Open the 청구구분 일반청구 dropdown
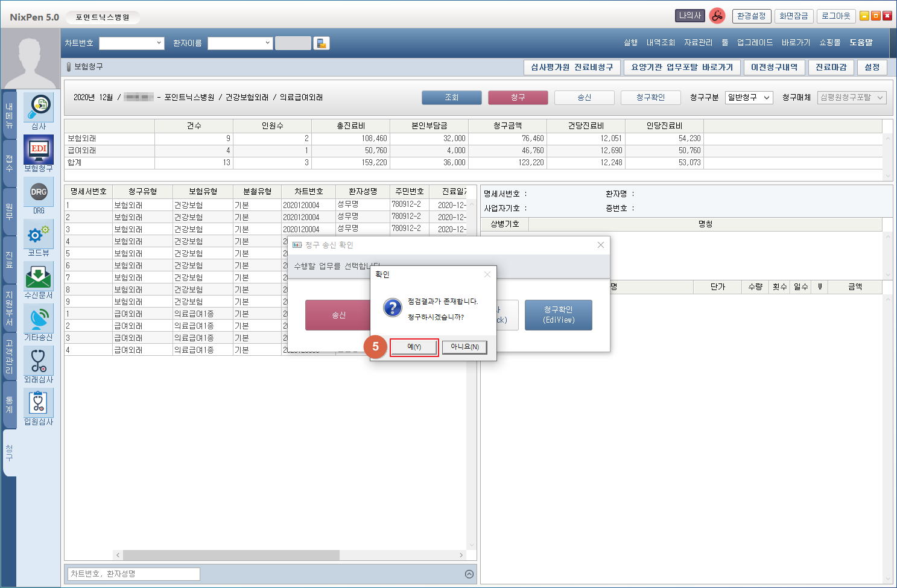 pos(749,98)
